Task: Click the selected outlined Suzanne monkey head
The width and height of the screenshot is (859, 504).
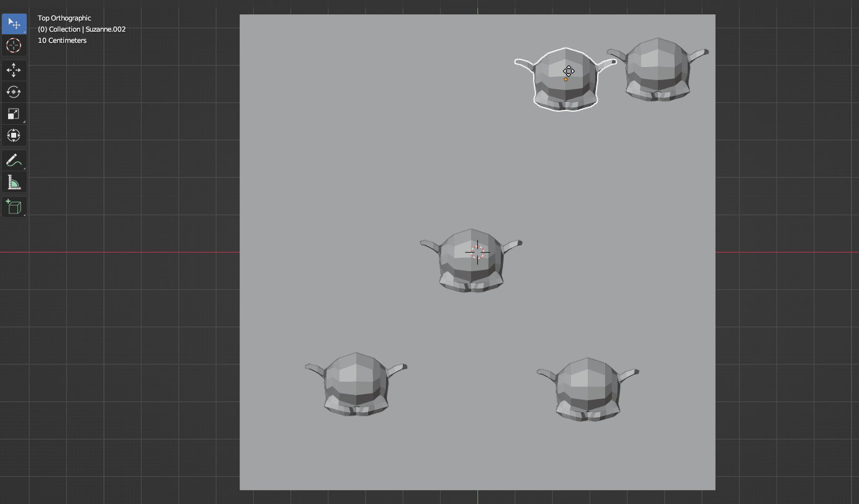Action: [565, 81]
